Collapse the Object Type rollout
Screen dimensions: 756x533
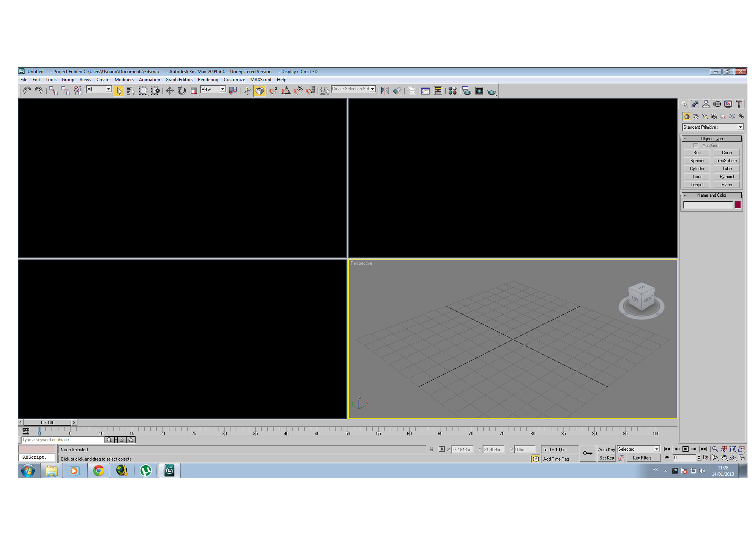(x=711, y=139)
